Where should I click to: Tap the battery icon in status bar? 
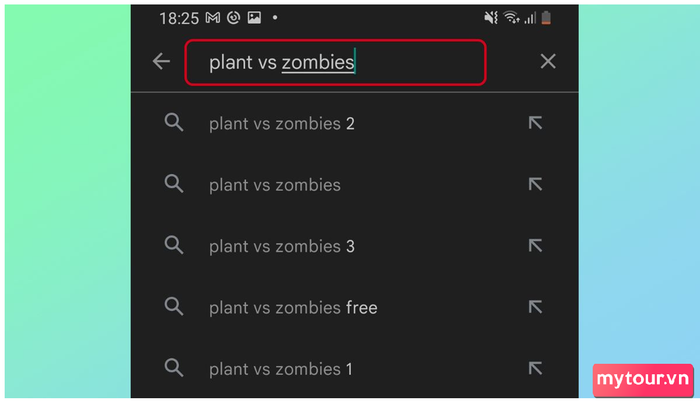tap(546, 18)
